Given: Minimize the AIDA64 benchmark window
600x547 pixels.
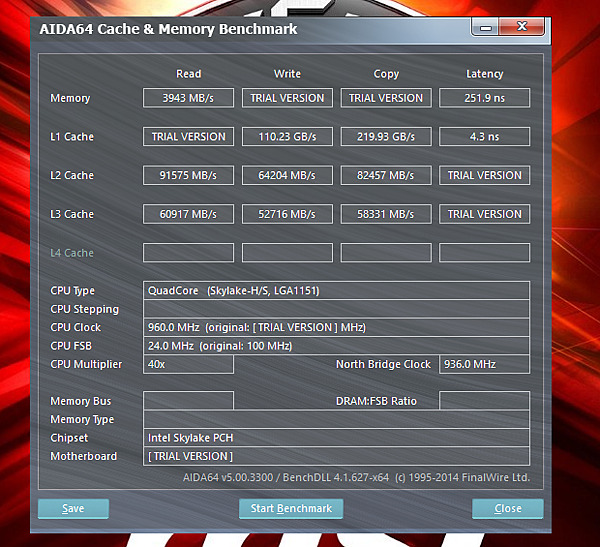Looking at the screenshot, I should tap(486, 27).
